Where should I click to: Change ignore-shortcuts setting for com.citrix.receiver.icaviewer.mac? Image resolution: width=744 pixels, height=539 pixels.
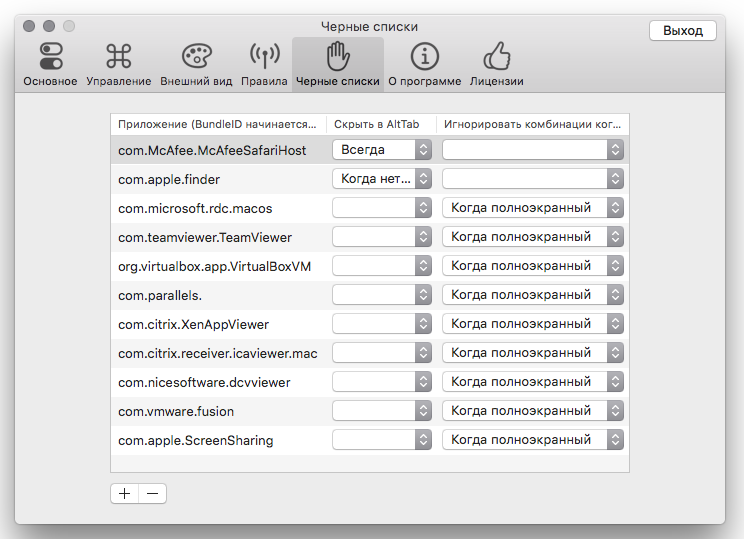[533, 353]
